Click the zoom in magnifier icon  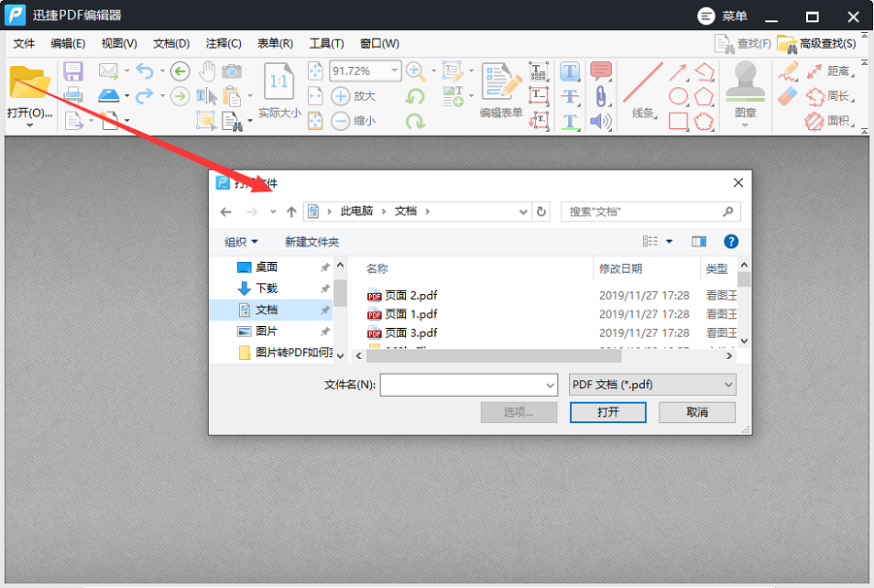416,71
